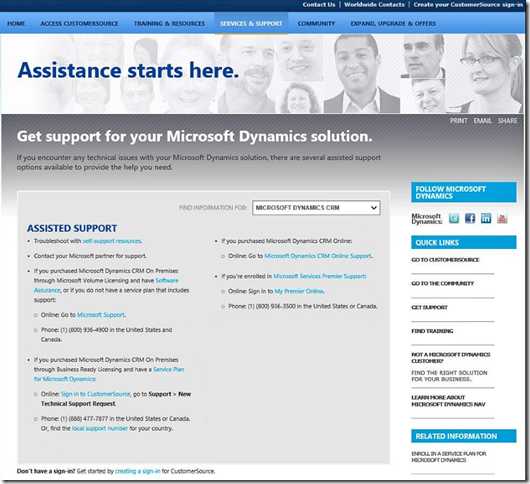Select the Services & Support tab

tap(251, 23)
